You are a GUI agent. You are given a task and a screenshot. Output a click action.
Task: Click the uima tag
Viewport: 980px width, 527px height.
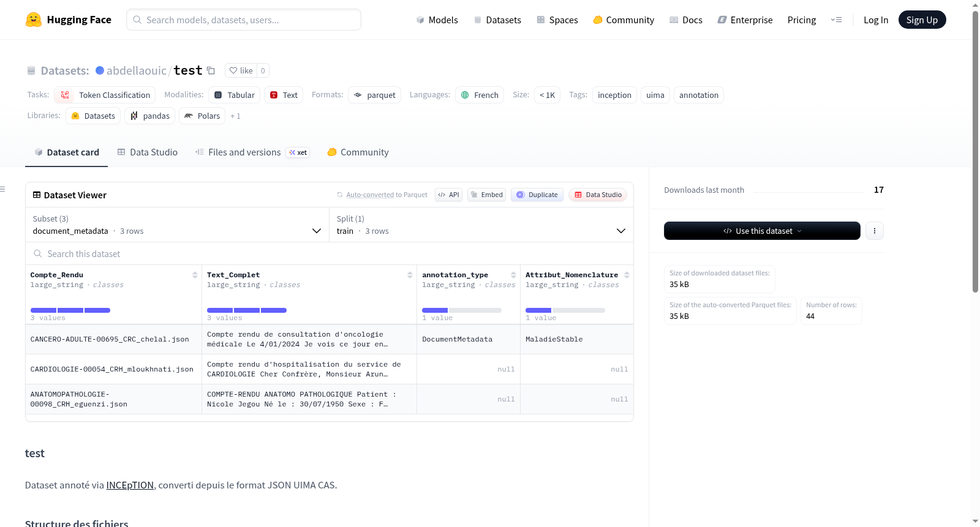(x=655, y=95)
